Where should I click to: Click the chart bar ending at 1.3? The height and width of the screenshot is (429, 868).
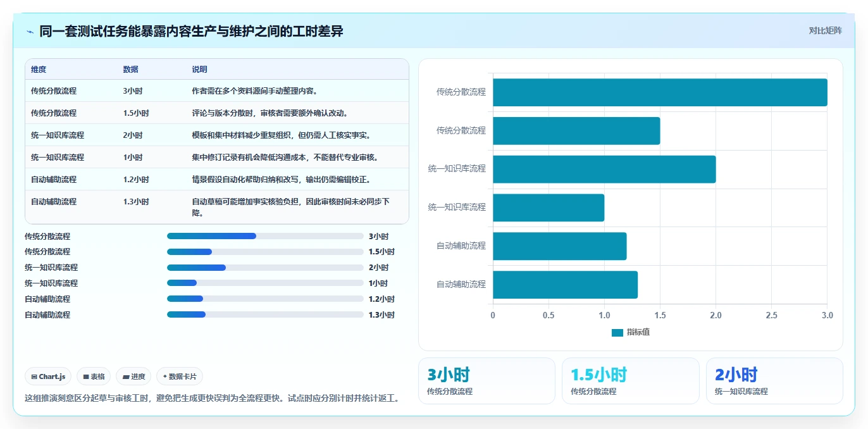(565, 285)
